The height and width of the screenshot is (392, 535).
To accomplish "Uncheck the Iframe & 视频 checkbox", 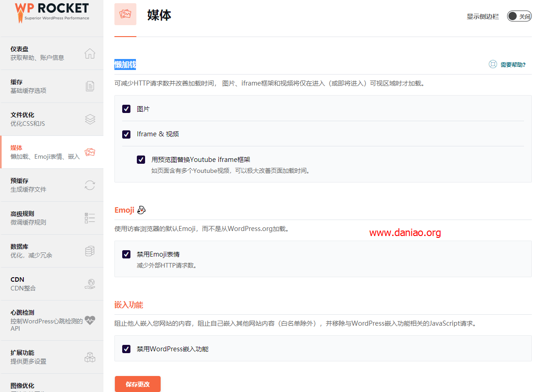I will 126,134.
